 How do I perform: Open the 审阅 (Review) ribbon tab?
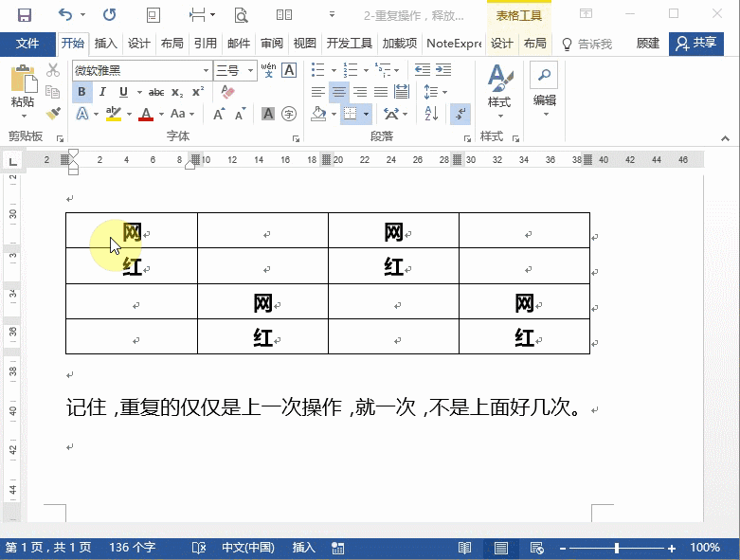click(x=272, y=44)
